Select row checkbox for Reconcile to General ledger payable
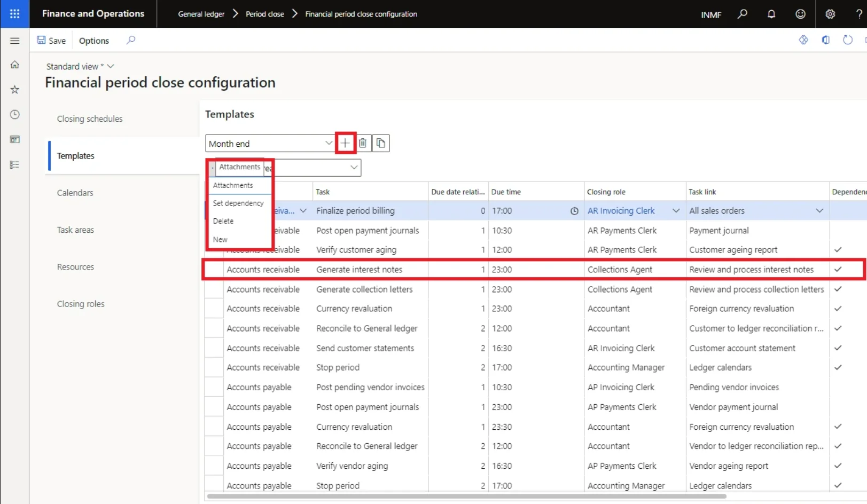The width and height of the screenshot is (867, 504). click(x=214, y=446)
